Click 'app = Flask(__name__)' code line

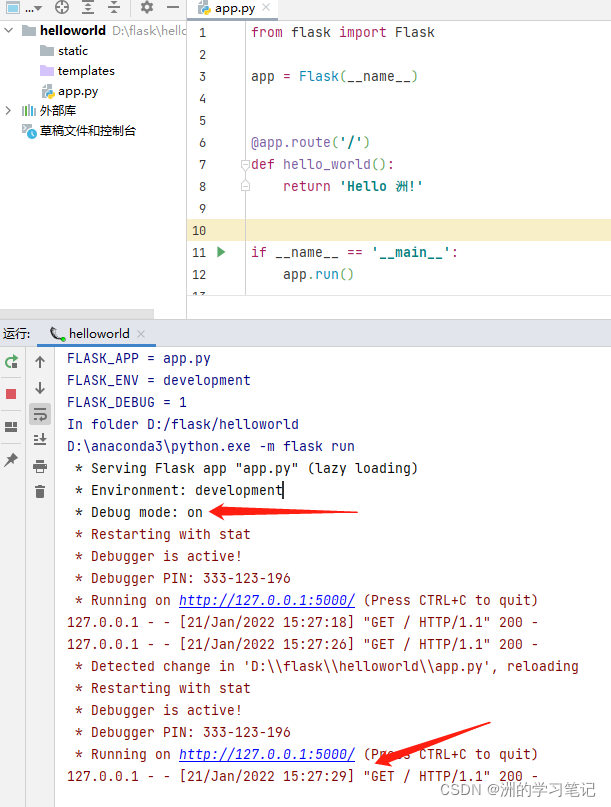click(x=335, y=76)
